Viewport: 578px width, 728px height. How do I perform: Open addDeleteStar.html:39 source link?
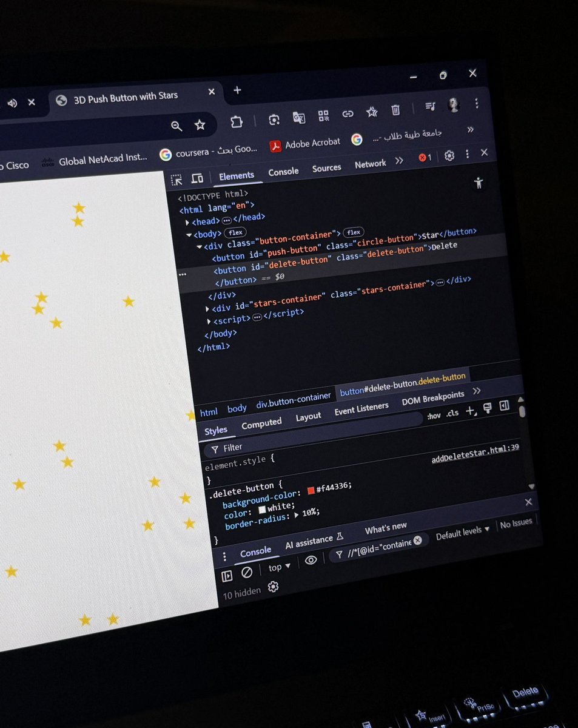[475, 454]
